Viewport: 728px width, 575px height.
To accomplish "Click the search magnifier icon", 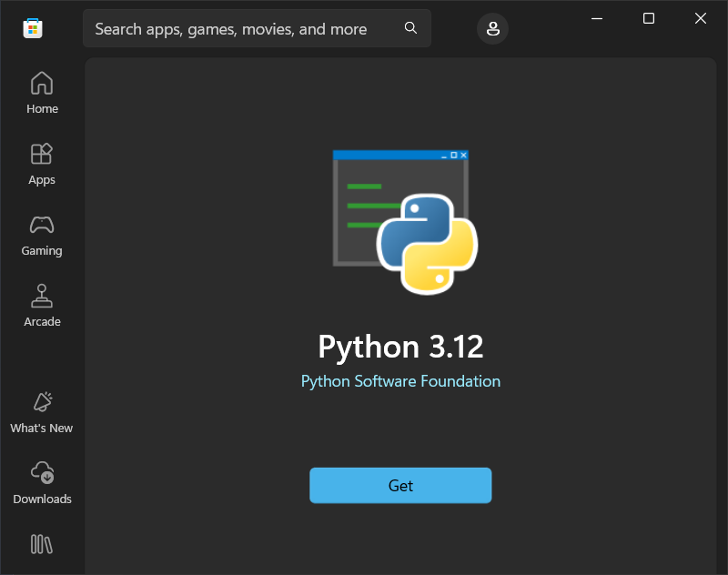I will [410, 28].
